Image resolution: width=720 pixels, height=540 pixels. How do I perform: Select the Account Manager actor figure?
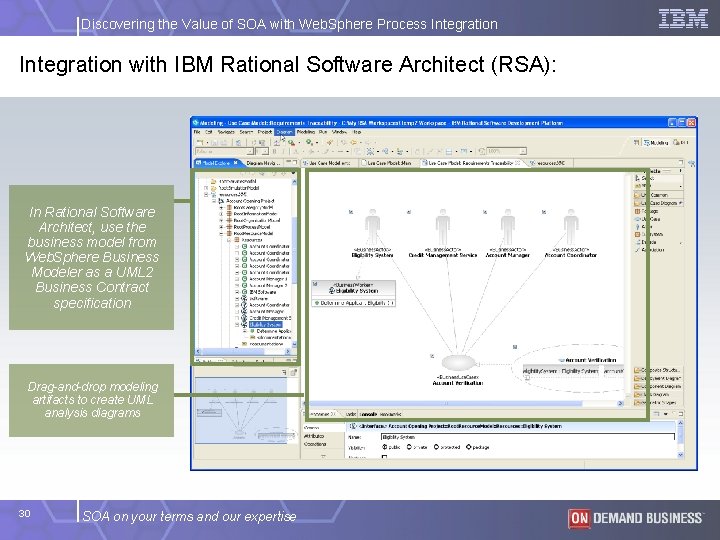(507, 226)
